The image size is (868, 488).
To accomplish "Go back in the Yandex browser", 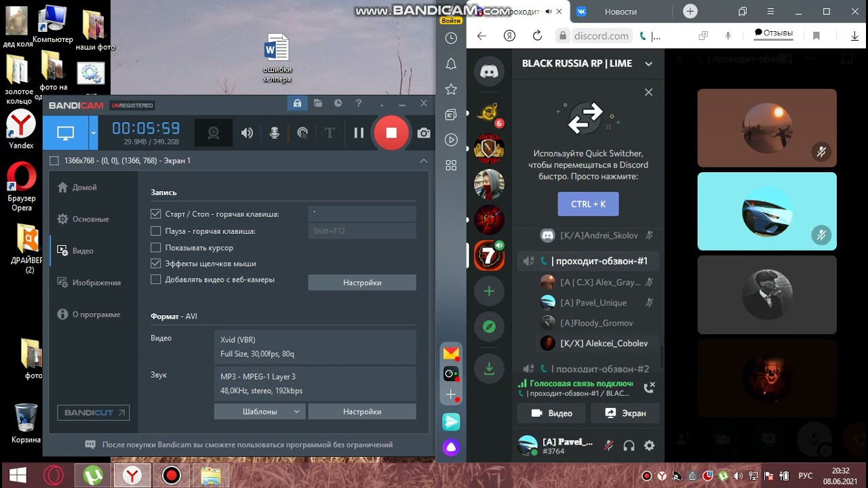I will pos(481,36).
